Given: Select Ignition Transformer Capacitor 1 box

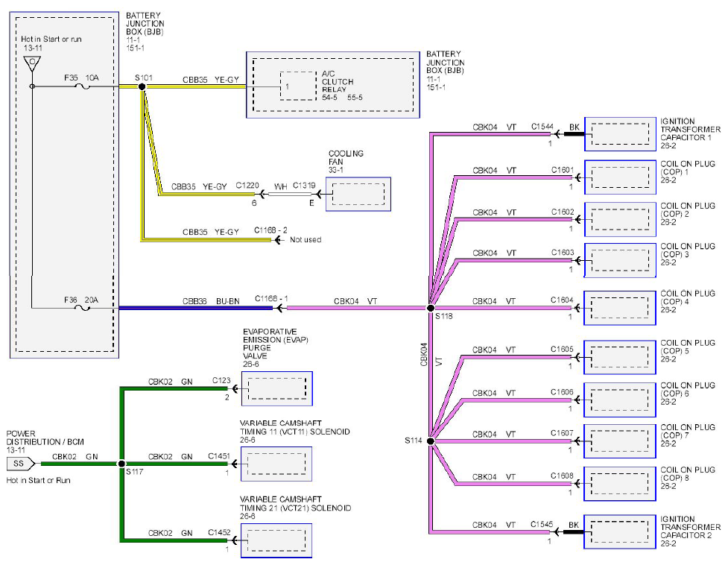Looking at the screenshot, I should (x=620, y=134).
